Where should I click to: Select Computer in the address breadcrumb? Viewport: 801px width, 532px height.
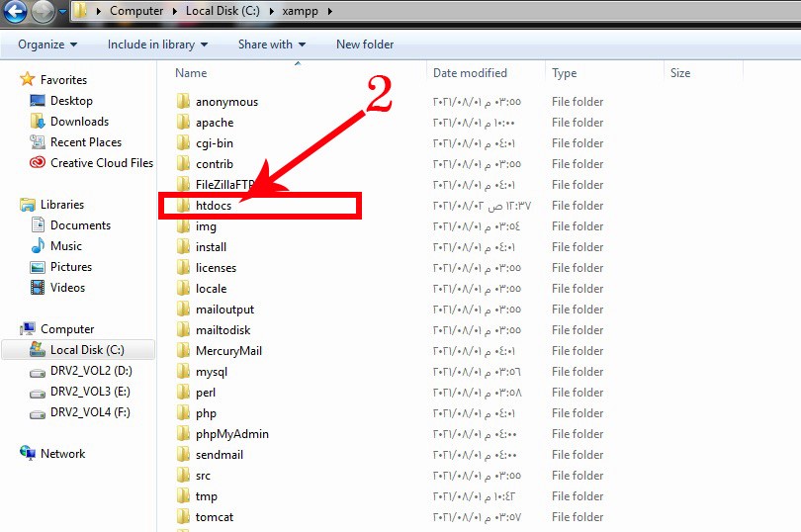pyautogui.click(x=136, y=11)
